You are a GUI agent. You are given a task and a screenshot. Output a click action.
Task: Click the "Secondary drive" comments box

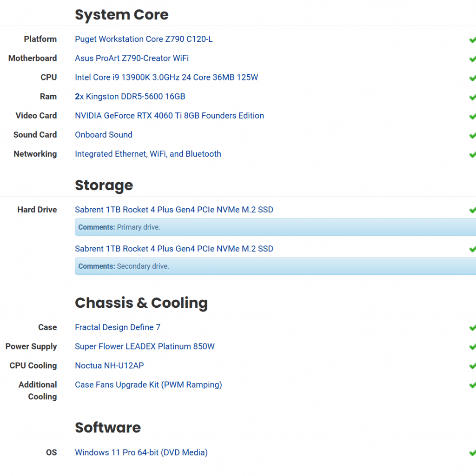[x=275, y=266]
